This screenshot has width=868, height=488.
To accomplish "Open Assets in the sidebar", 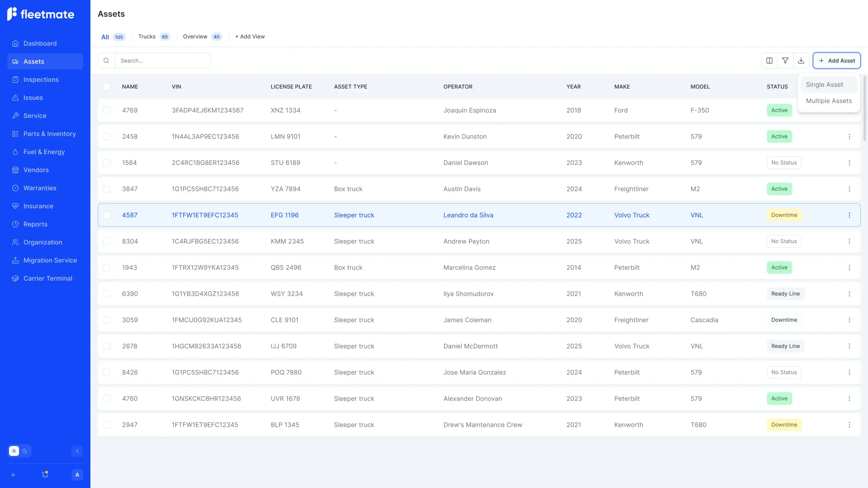I will (x=45, y=61).
